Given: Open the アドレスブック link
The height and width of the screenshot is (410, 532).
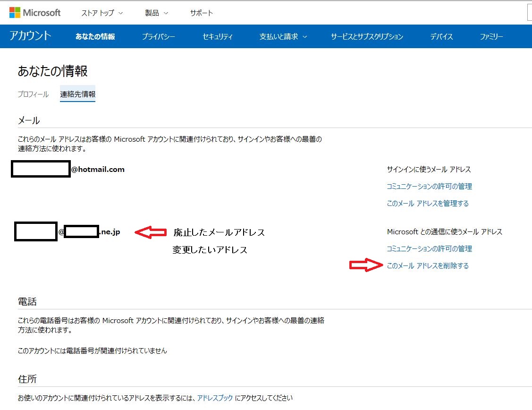Looking at the screenshot, I should pyautogui.click(x=215, y=398).
